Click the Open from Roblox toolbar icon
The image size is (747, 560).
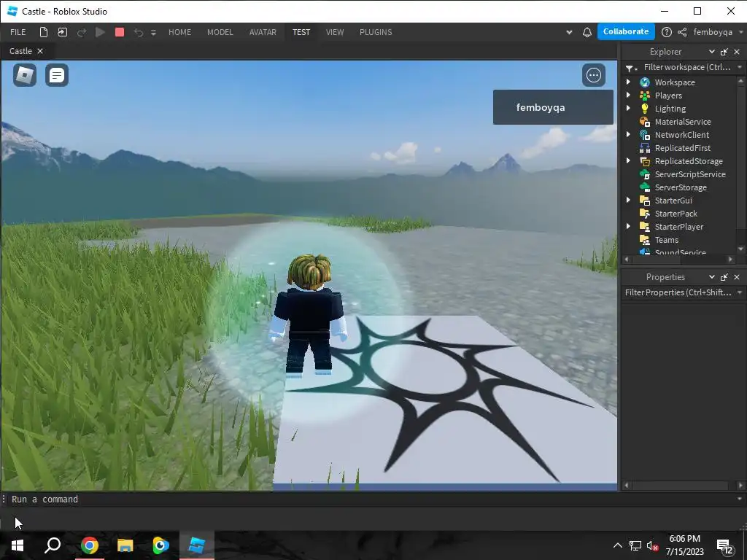[x=63, y=32]
